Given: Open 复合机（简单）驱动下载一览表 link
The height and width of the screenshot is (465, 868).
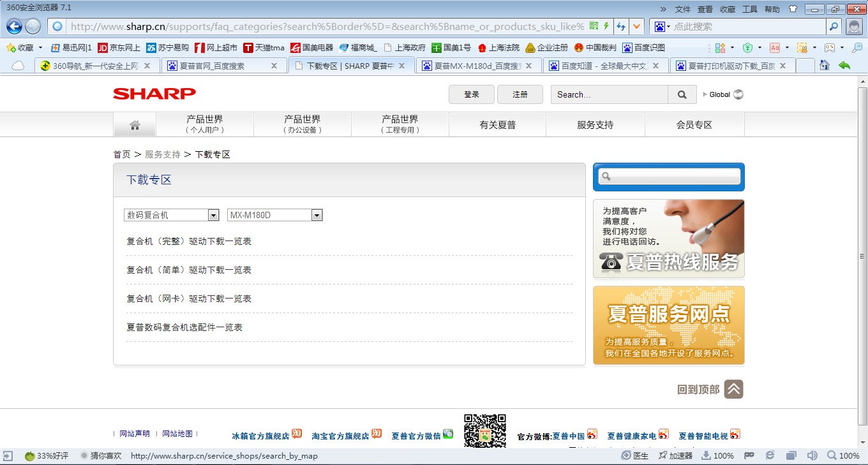Looking at the screenshot, I should tap(189, 270).
